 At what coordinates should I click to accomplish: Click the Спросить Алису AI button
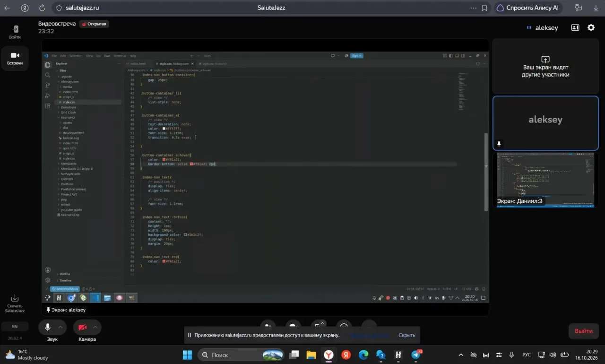click(528, 8)
